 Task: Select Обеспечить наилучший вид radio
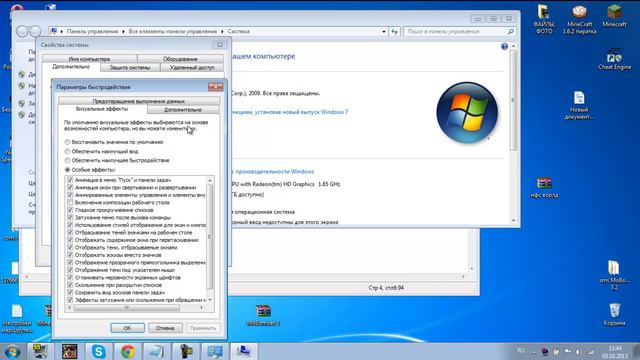click(x=67, y=151)
